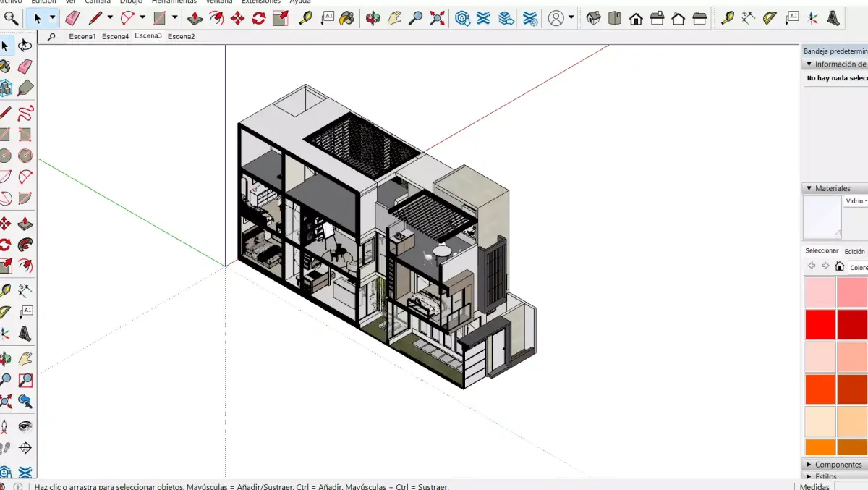The width and height of the screenshot is (868, 490).
Task: Switch to the Right view
Action: pos(657,18)
